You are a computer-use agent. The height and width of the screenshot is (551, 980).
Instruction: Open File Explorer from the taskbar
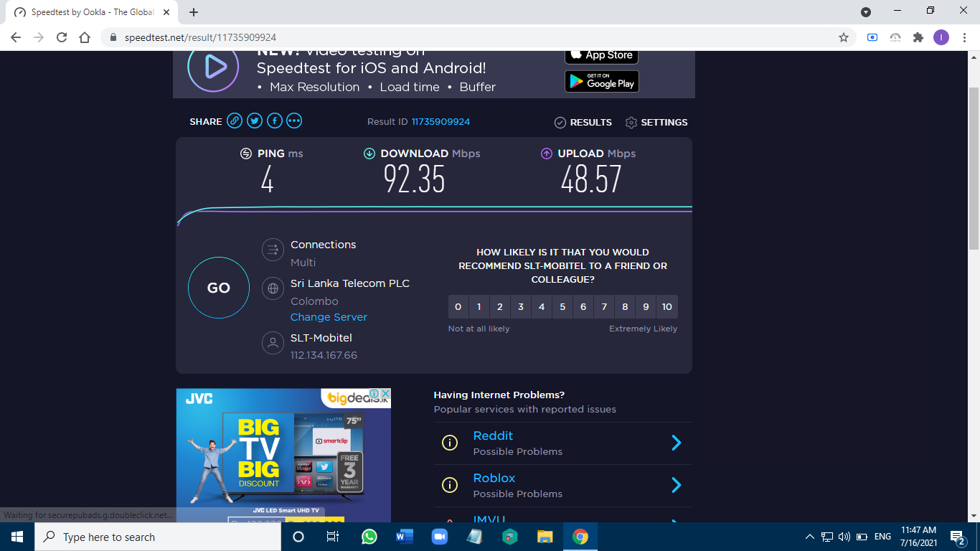tap(545, 537)
